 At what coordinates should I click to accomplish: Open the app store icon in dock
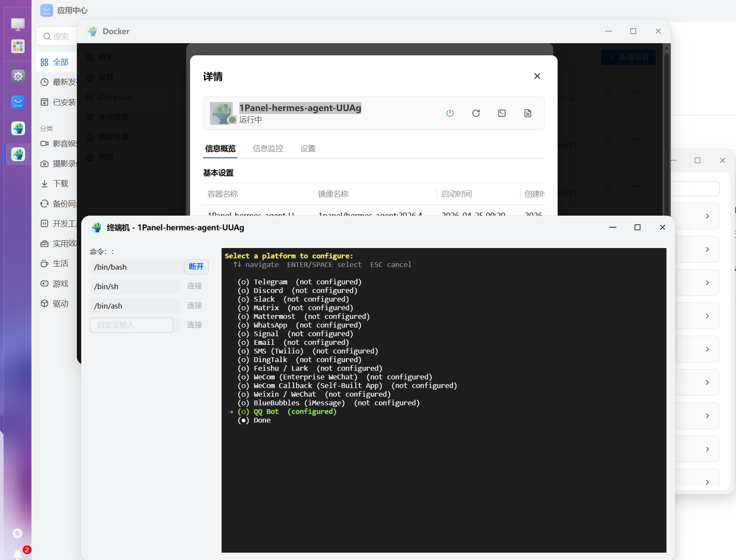pos(18,102)
